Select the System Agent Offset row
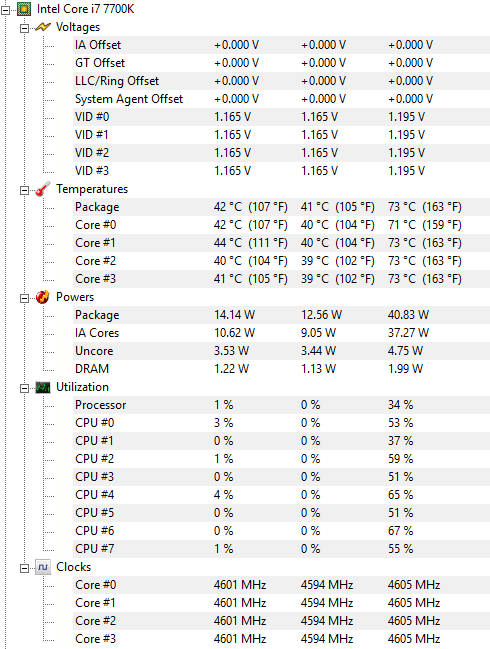Screen dimensions: 490x649 [281, 99]
